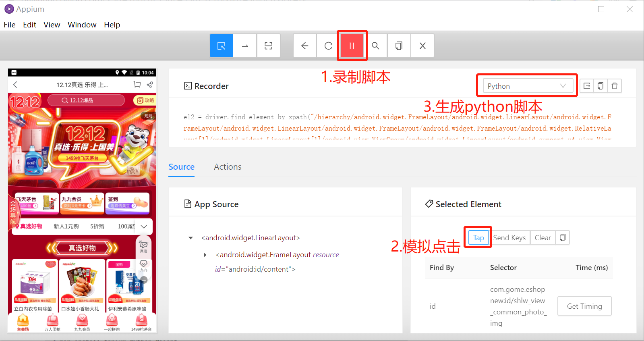Tap 攻略 button in phone screenshot
Image resolution: width=644 pixels, height=341 pixels.
(x=145, y=100)
